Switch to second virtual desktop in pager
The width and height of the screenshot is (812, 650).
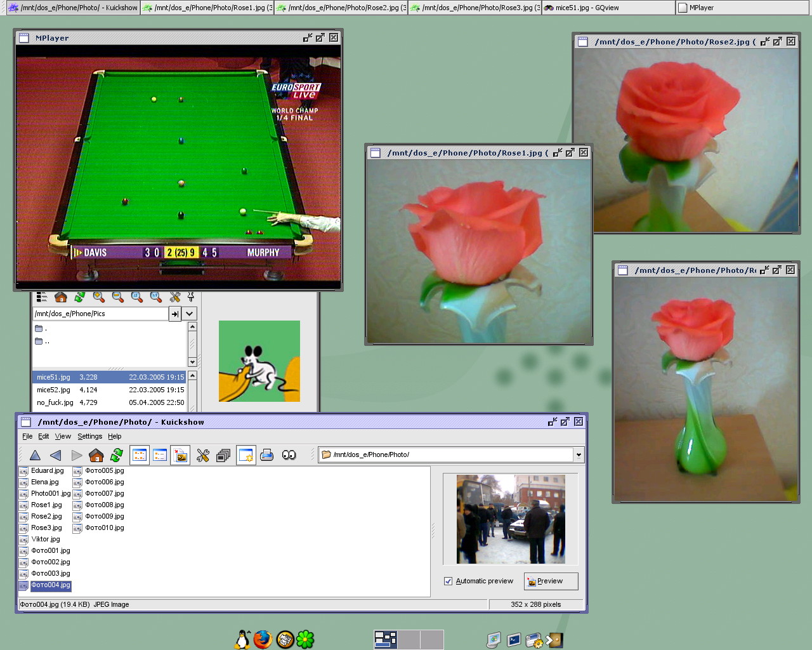[409, 639]
